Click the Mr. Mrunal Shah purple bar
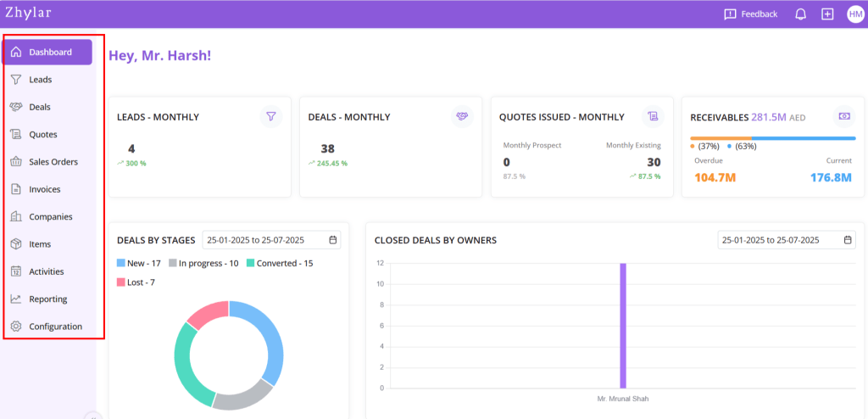 click(x=623, y=325)
